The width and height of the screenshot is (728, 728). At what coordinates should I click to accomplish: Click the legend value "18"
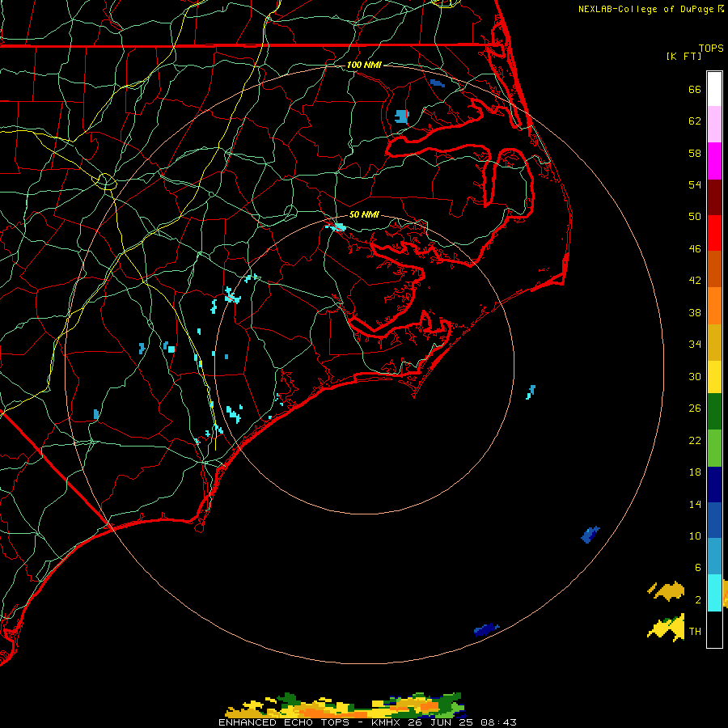click(x=695, y=472)
